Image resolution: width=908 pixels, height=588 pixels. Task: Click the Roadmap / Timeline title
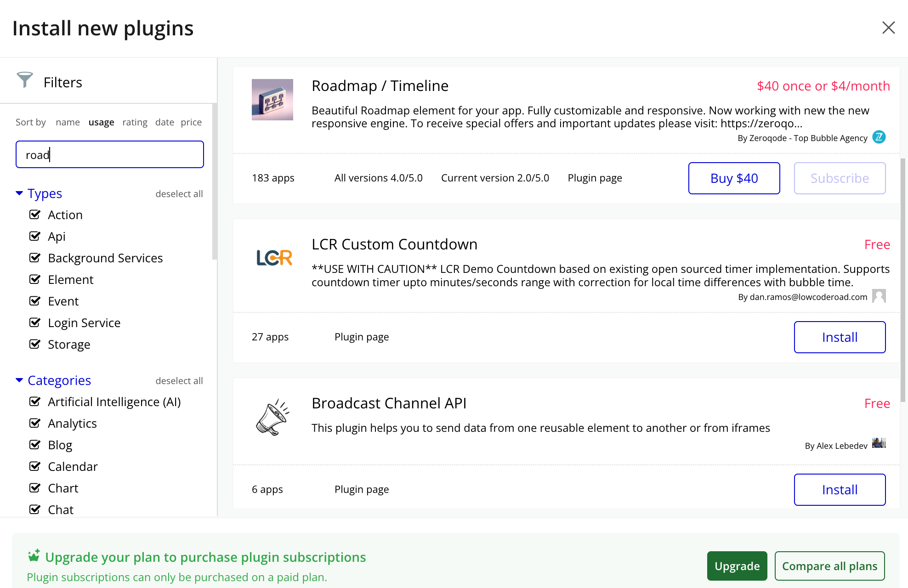pyautogui.click(x=380, y=86)
